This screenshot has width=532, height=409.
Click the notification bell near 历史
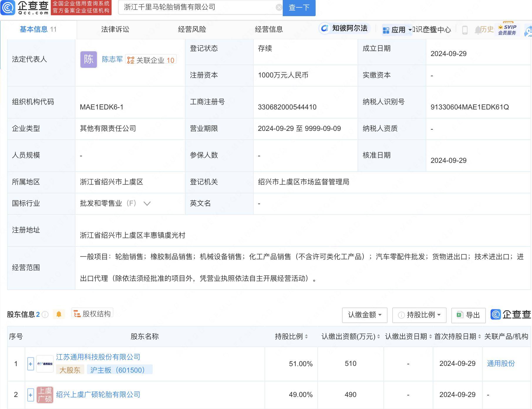[x=477, y=30]
